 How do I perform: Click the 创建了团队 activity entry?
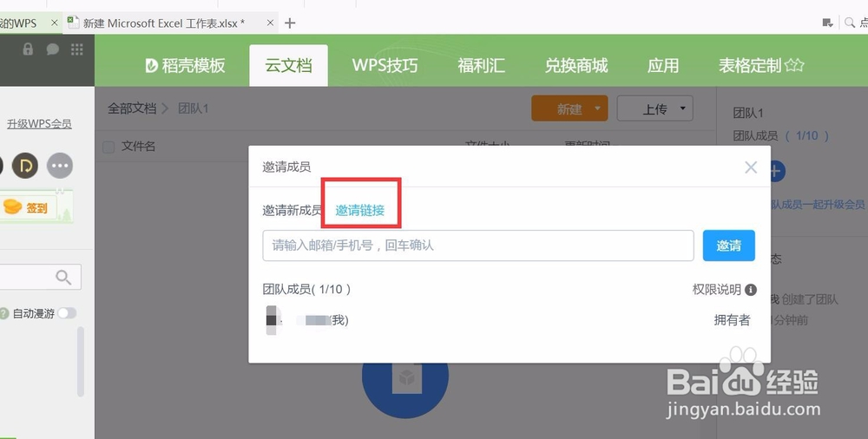[805, 300]
